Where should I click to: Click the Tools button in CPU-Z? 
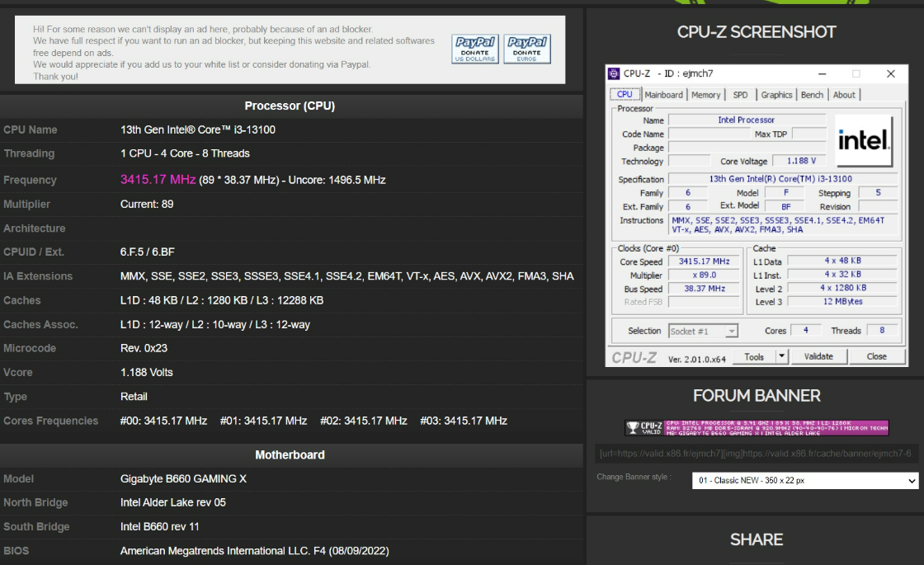click(x=754, y=356)
